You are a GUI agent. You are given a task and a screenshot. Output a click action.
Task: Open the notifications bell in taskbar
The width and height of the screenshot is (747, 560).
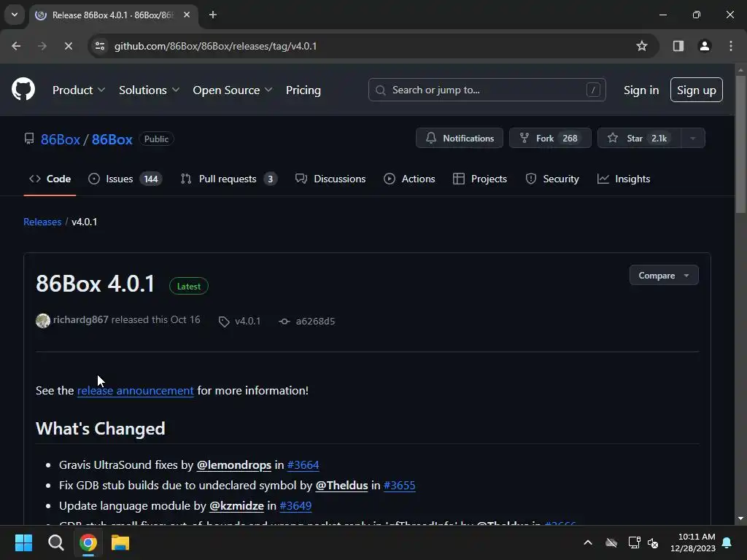click(x=727, y=542)
